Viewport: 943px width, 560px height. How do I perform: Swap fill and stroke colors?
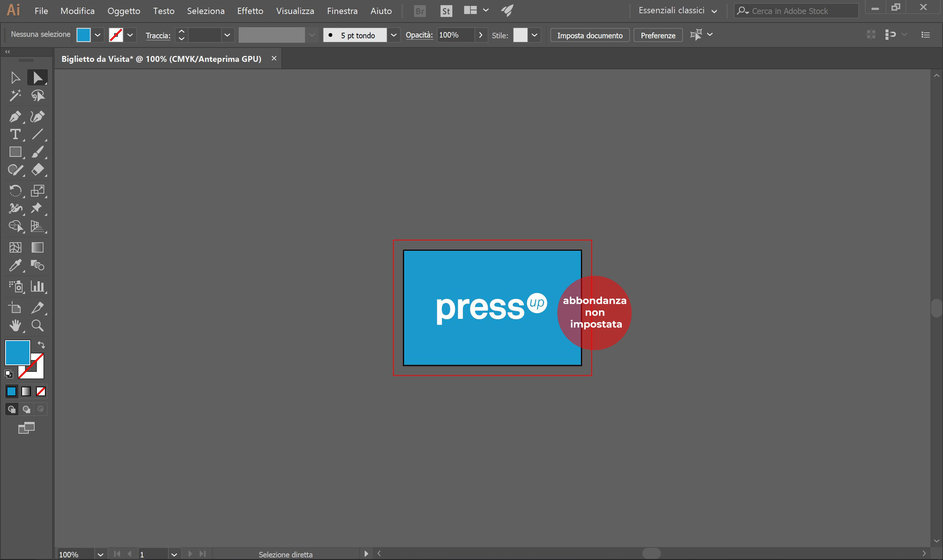[x=41, y=345]
